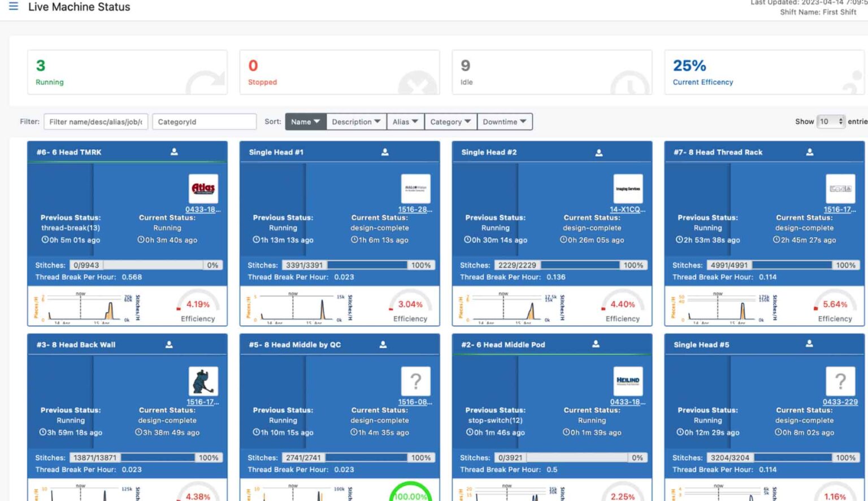
Task: Open job link 0433-18 on #6 TMRK
Action: point(203,209)
